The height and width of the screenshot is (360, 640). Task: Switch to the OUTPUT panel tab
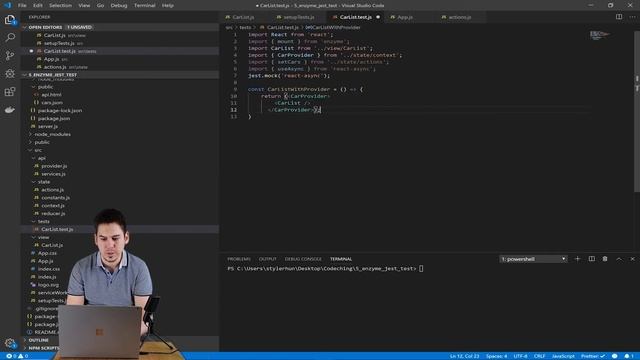point(267,259)
